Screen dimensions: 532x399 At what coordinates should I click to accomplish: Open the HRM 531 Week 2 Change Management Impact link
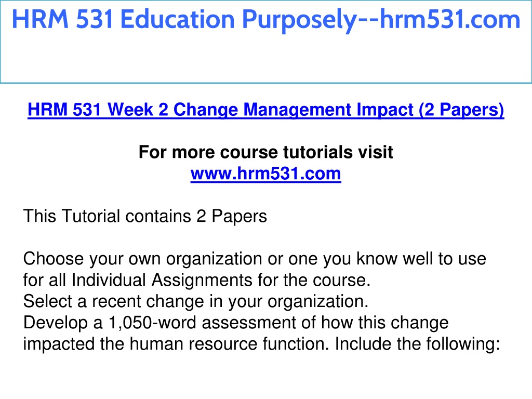click(x=265, y=110)
